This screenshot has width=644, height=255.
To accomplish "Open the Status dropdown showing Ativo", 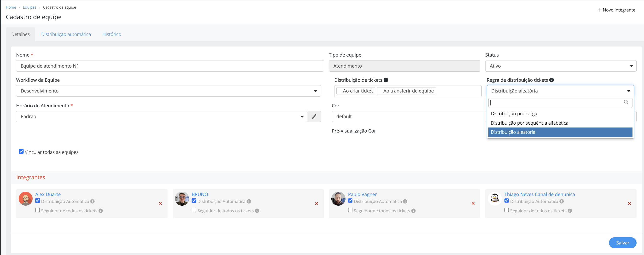I will click(561, 66).
